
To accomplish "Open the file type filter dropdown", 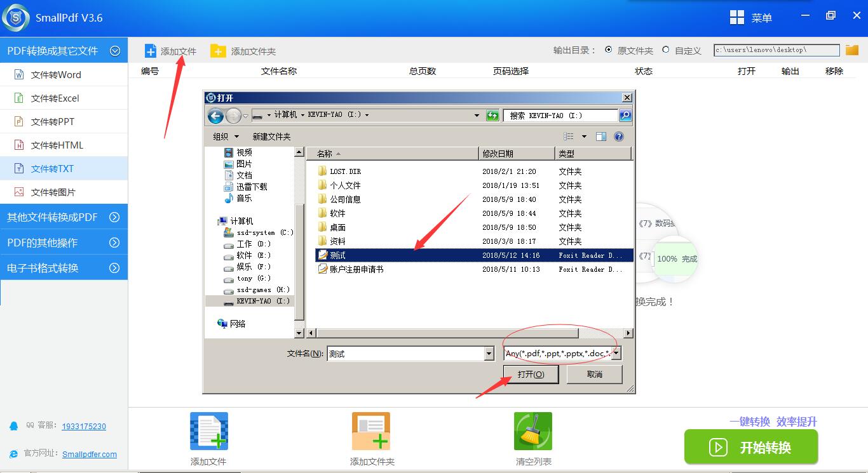I will pos(616,354).
